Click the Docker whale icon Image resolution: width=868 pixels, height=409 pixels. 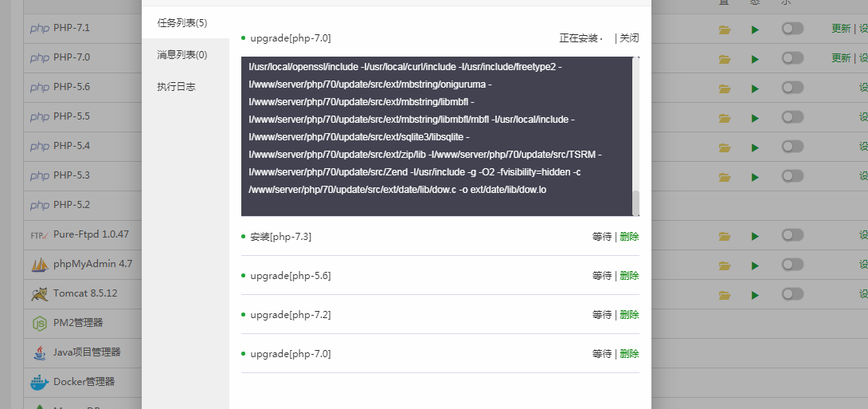click(x=40, y=382)
